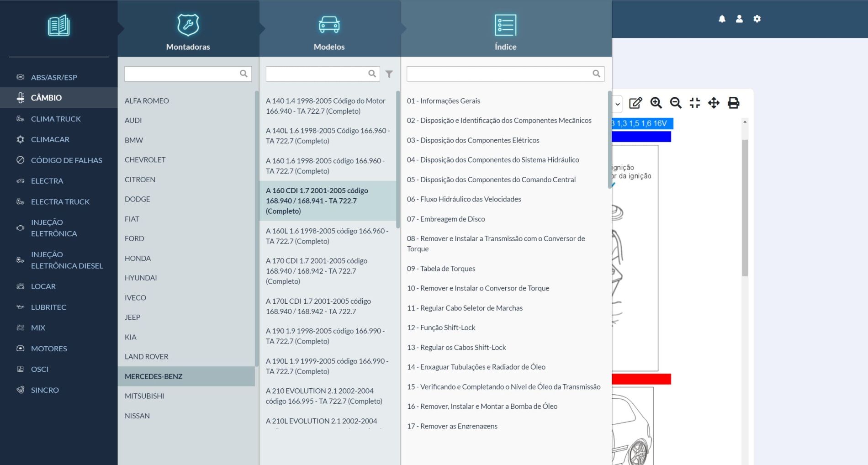Click the edit note pencil icon
Screen dimensions: 868x465
tap(635, 103)
